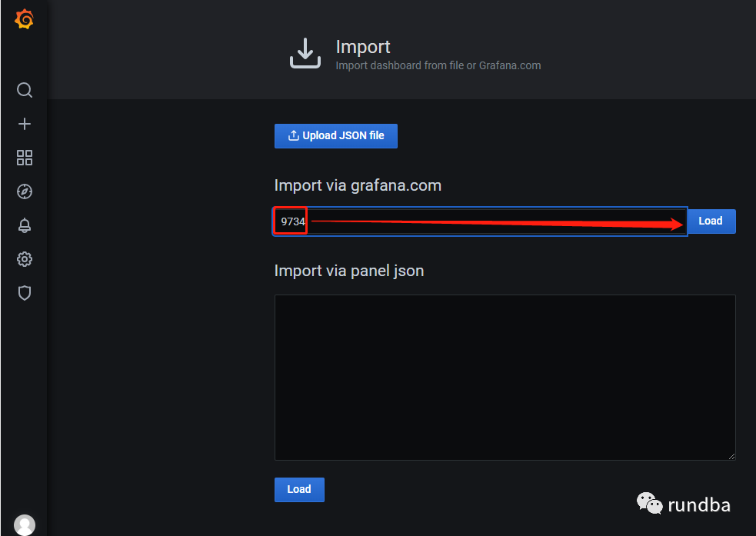Image resolution: width=756 pixels, height=536 pixels.
Task: Open the Dashboards grid icon
Action: (x=25, y=158)
